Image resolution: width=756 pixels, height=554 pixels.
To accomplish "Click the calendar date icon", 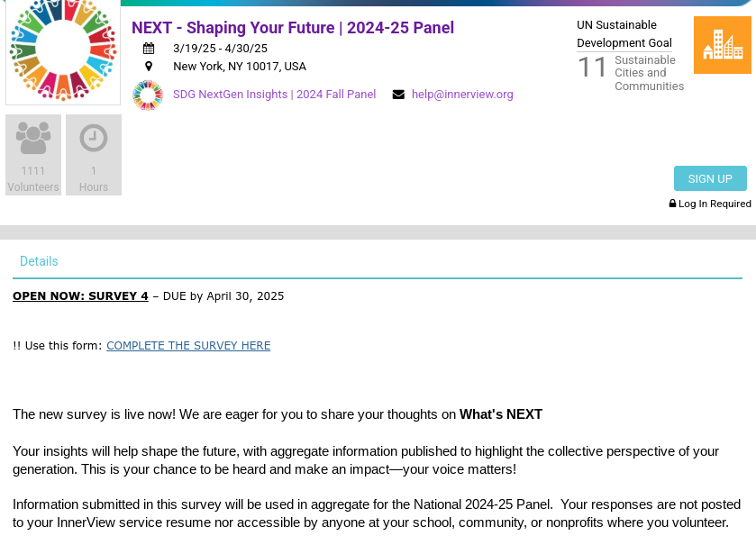I will click(x=149, y=49).
